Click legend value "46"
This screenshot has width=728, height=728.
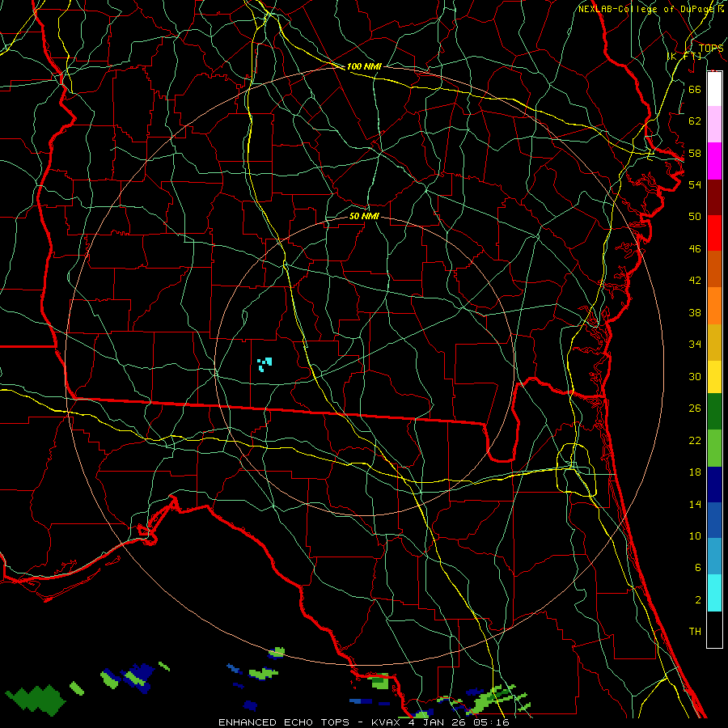pyautogui.click(x=695, y=249)
